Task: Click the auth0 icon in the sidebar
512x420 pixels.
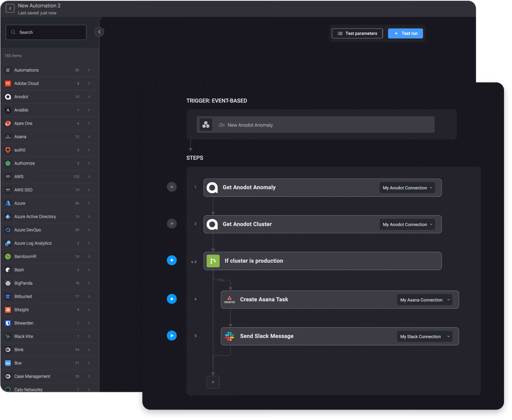Action: click(8, 150)
